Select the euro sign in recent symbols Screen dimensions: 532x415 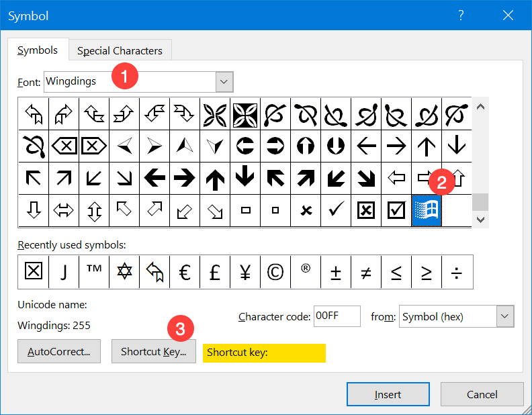point(185,271)
